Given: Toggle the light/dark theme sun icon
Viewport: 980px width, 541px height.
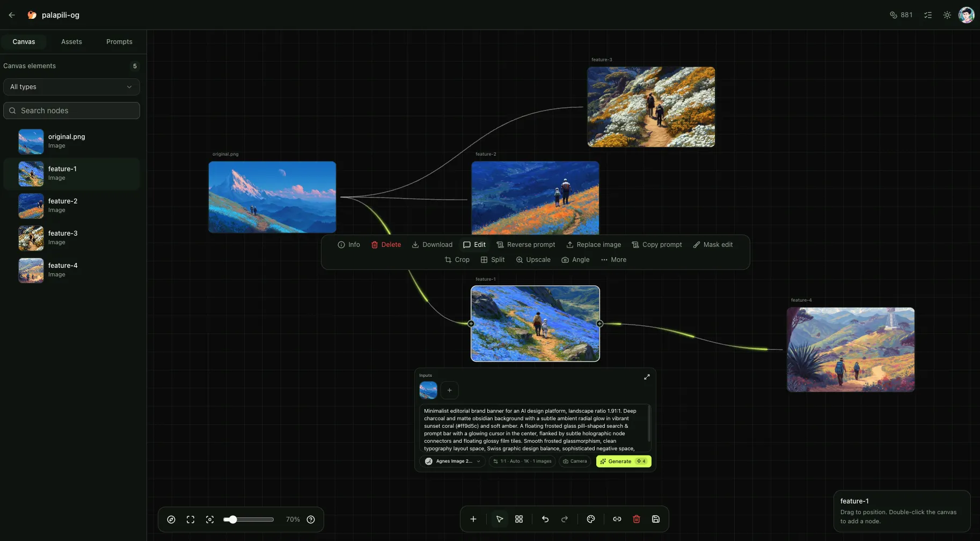Looking at the screenshot, I should (947, 15).
